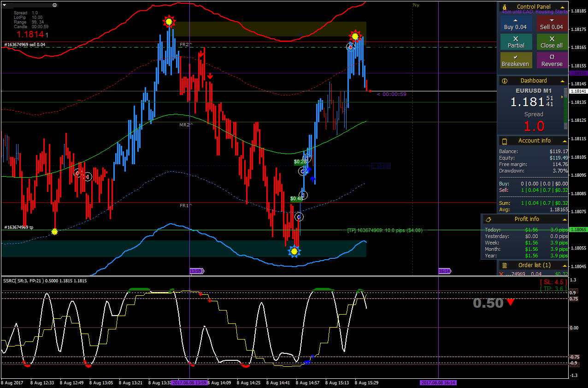Click the Breakeven button
This screenshot has width=588, height=388.
coord(516,60)
